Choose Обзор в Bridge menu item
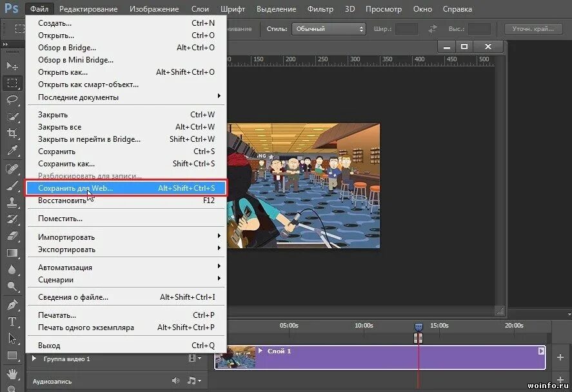The width and height of the screenshot is (572, 392). 126,48
